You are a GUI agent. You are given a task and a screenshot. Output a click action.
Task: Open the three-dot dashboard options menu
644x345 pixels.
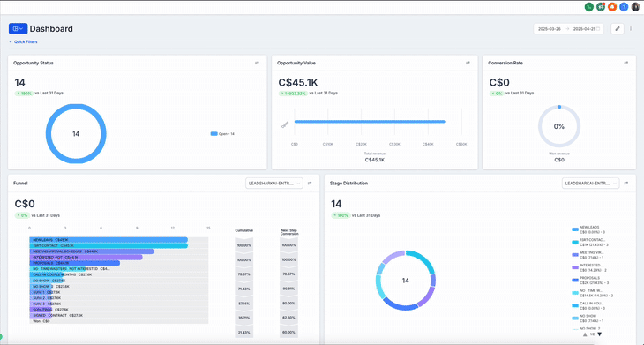click(631, 29)
